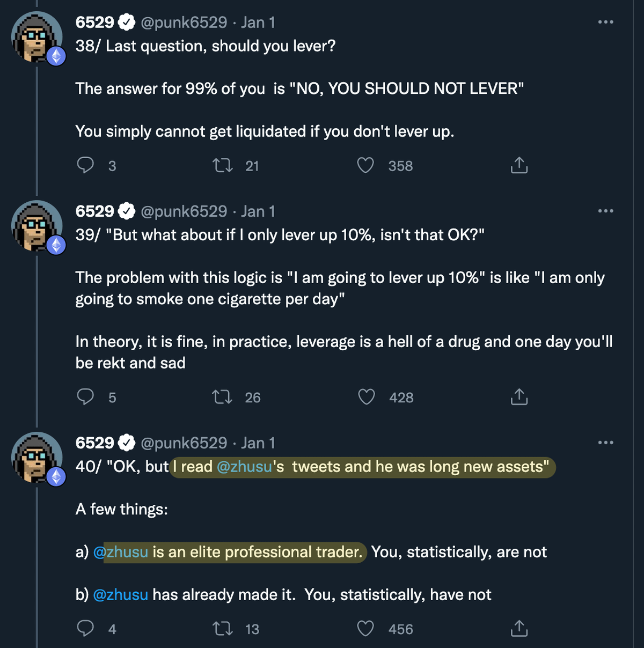Like the tweet with 428 likes
This screenshot has height=648, width=644.
[x=366, y=397]
